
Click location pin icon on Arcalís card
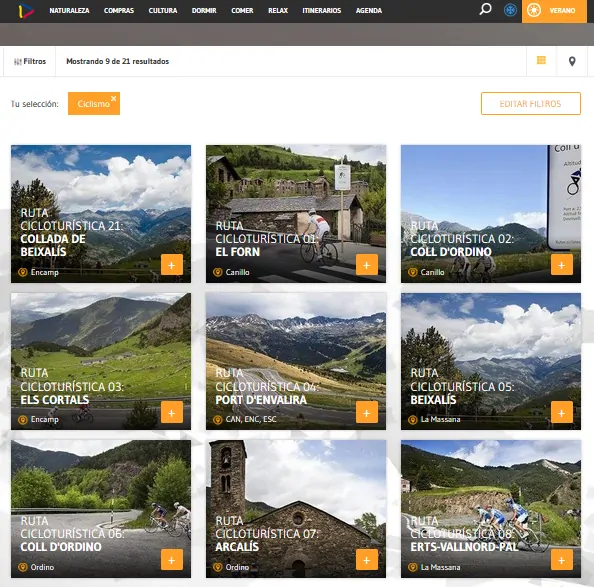pos(218,567)
